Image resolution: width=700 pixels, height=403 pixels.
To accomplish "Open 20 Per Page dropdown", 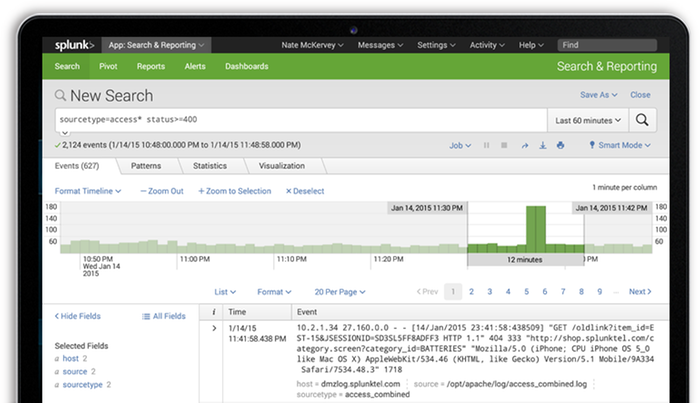I will pyautogui.click(x=340, y=292).
